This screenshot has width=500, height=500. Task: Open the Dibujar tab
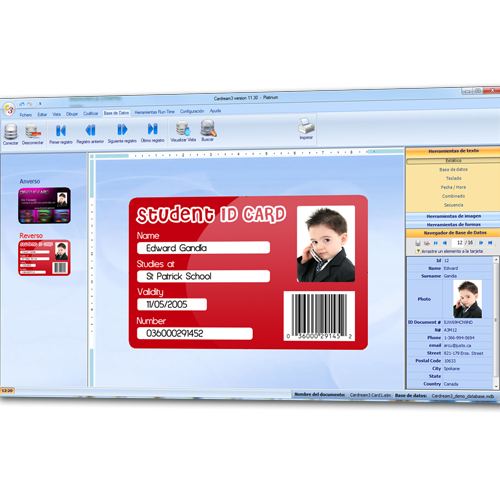72,114
